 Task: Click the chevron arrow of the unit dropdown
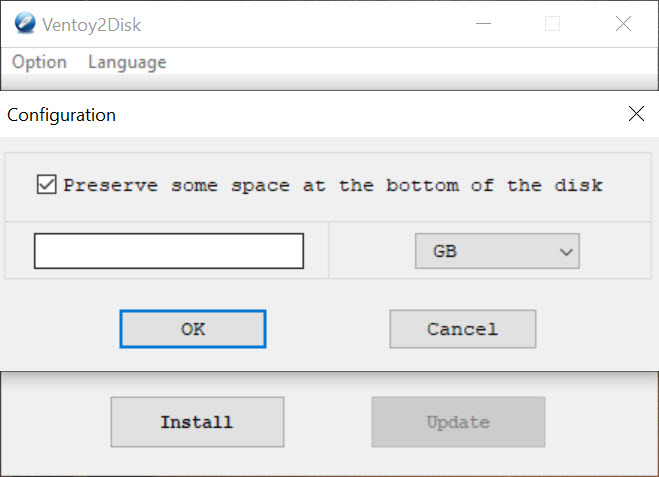[x=566, y=252]
